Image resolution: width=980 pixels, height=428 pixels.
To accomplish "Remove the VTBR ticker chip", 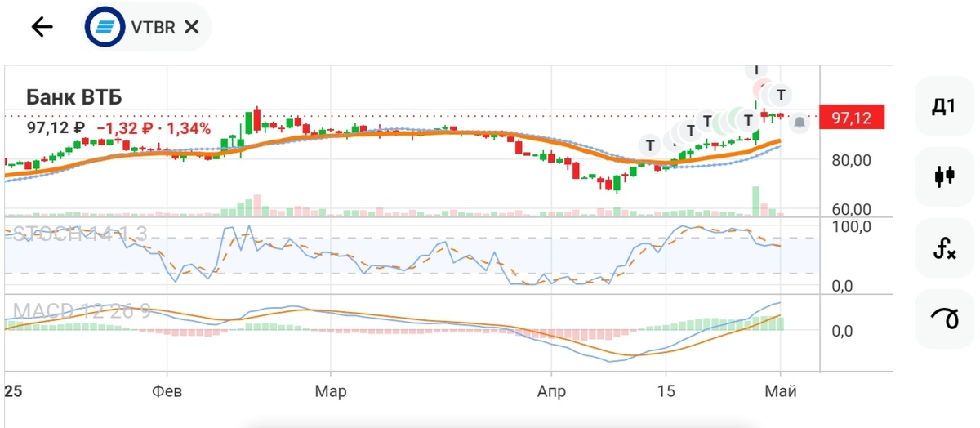I will point(191,27).
